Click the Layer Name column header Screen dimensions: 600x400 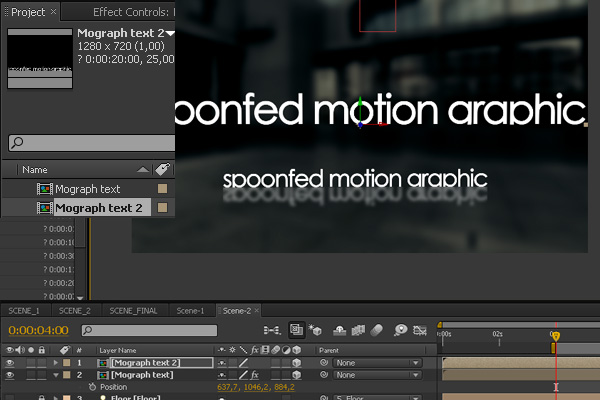click(117, 350)
